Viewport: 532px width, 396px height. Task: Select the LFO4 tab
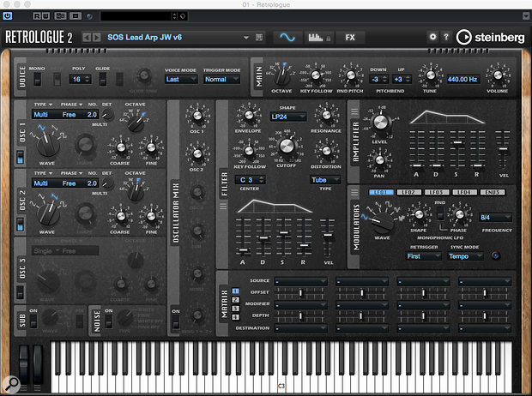464,192
